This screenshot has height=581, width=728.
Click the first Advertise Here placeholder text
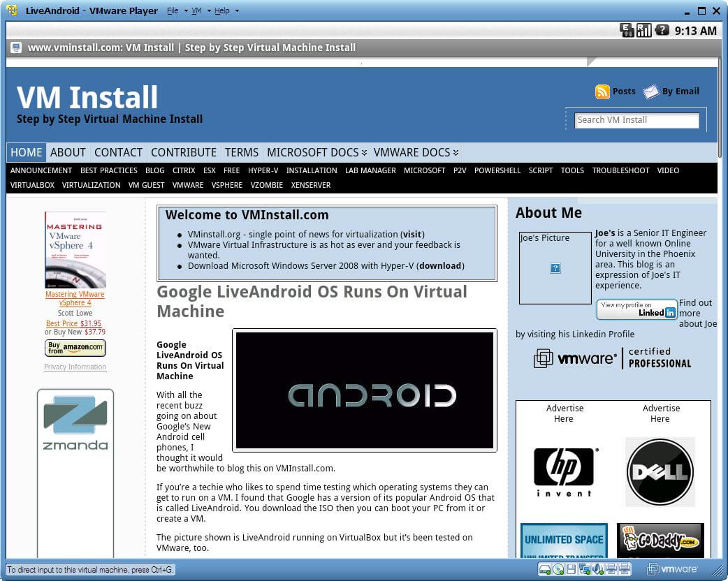[564, 413]
